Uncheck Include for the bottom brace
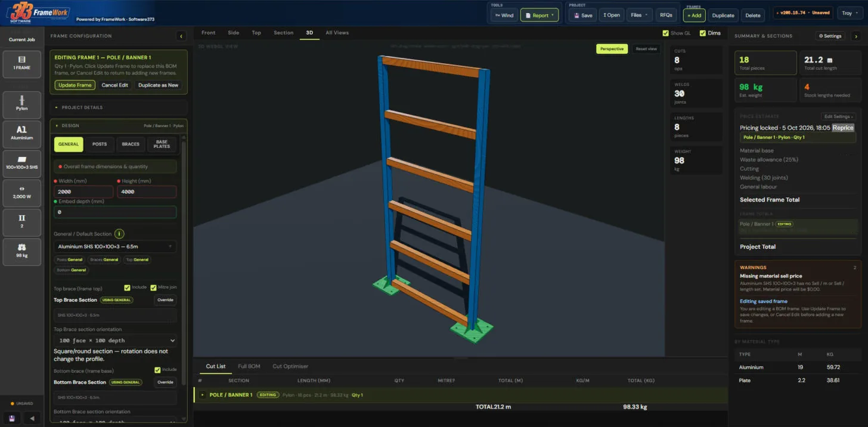 [157, 370]
